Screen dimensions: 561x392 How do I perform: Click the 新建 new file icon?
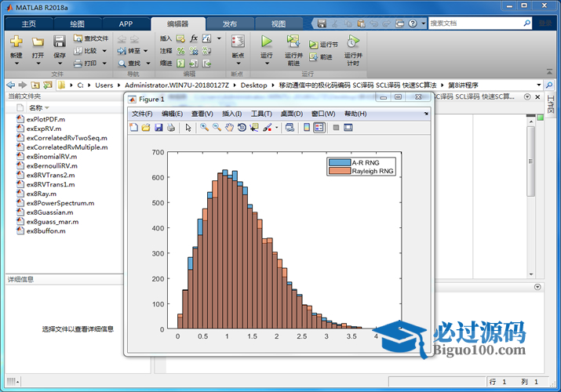tap(16, 42)
